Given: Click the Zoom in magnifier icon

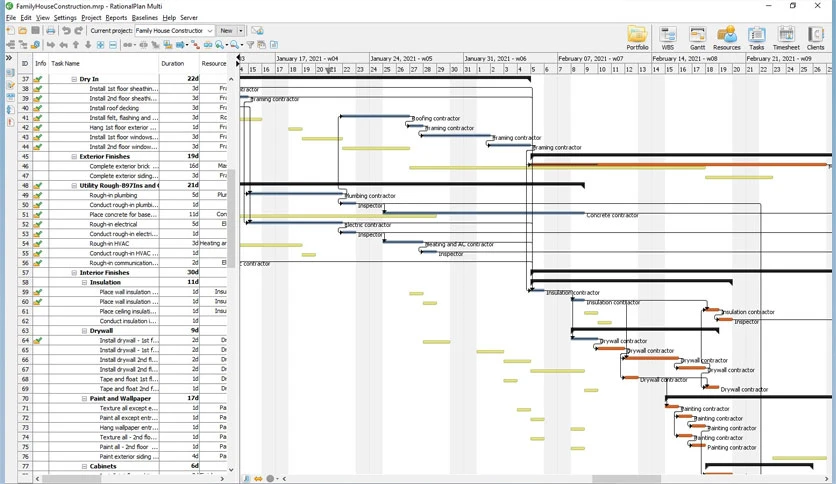Looking at the screenshot, I should point(219,45).
